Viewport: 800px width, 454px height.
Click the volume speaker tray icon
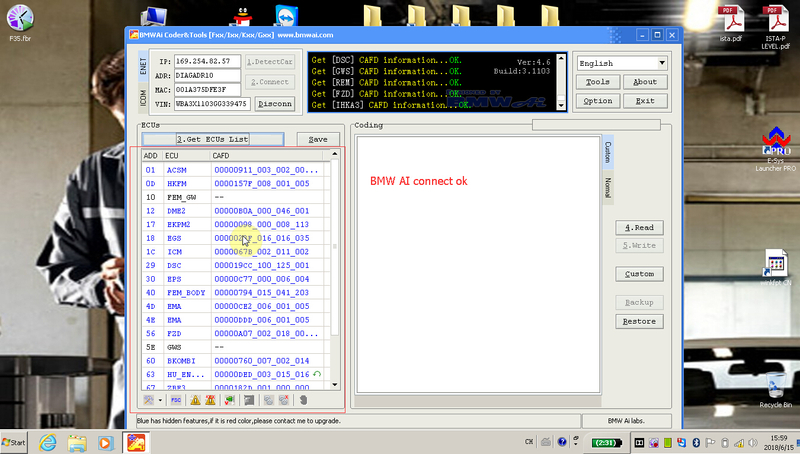coord(753,443)
